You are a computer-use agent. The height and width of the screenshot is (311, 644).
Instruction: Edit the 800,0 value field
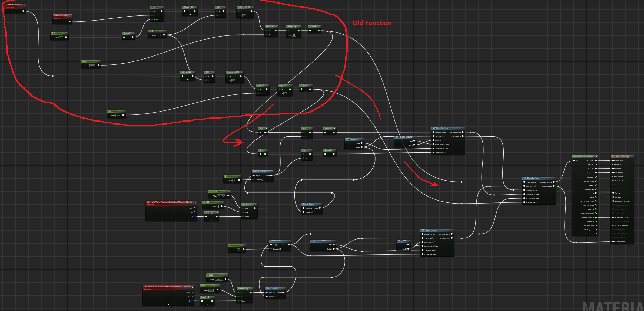click(x=211, y=290)
